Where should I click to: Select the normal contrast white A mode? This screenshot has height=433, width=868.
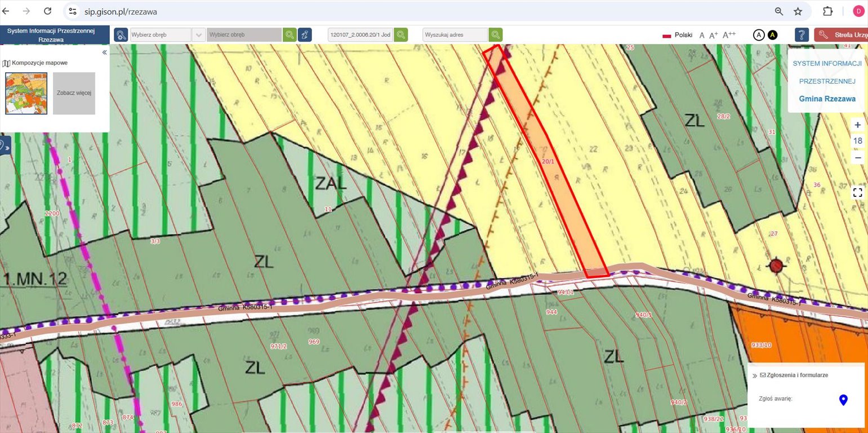point(759,35)
